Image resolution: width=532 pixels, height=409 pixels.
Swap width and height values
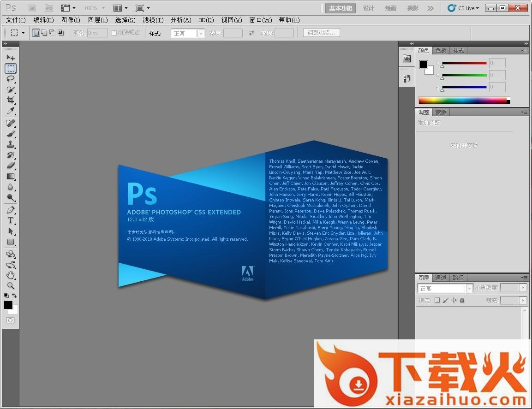251,33
